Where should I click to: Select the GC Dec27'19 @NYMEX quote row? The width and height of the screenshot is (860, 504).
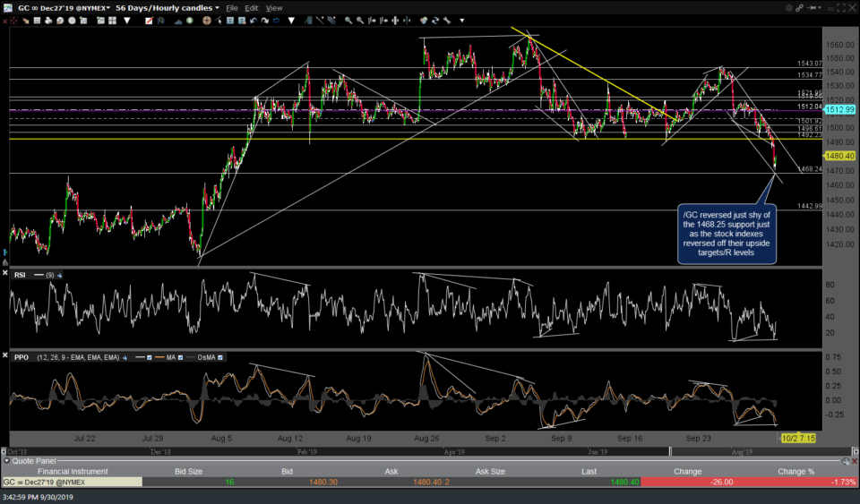coord(72,483)
